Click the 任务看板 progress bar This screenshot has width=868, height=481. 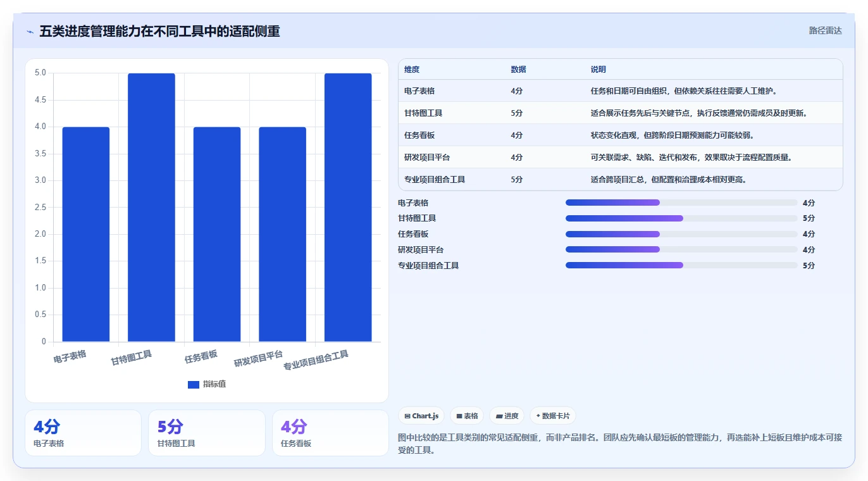click(x=681, y=234)
